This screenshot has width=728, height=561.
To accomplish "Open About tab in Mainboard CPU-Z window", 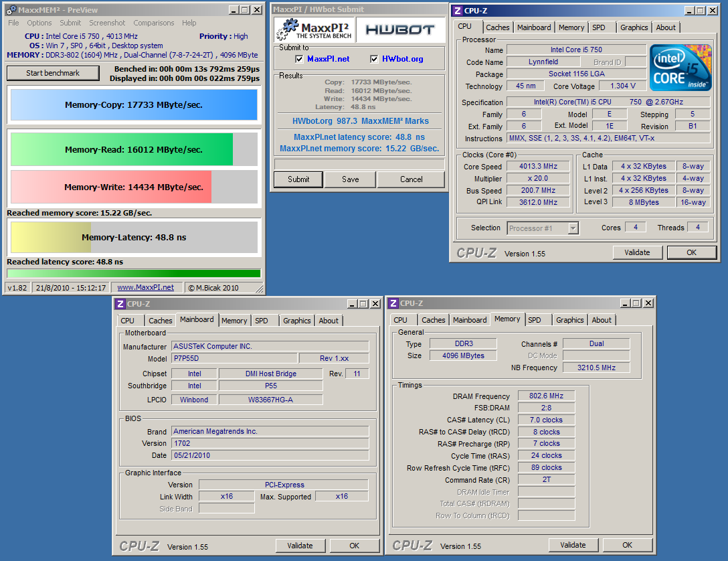I will coord(329,321).
